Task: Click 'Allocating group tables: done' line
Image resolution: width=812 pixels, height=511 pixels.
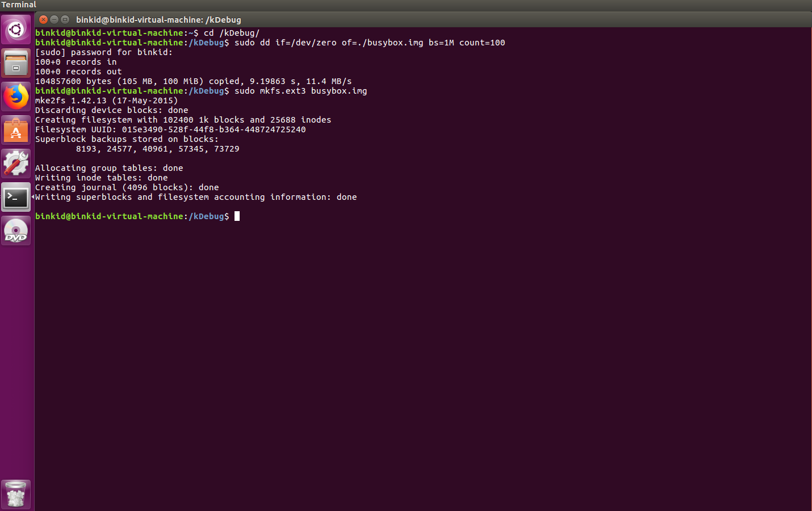Action: [109, 168]
